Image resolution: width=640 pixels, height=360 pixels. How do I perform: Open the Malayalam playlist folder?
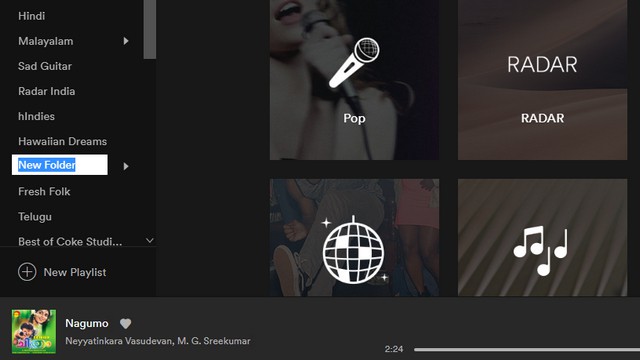click(x=46, y=41)
